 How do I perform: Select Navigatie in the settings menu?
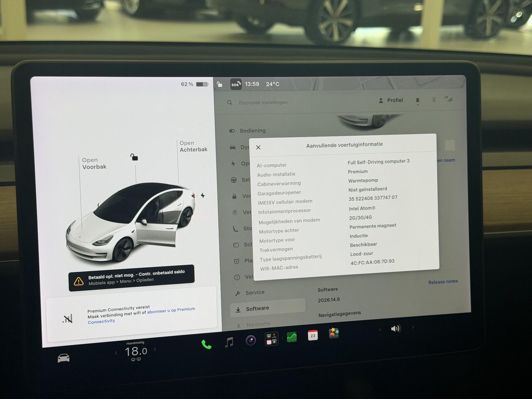tap(254, 325)
